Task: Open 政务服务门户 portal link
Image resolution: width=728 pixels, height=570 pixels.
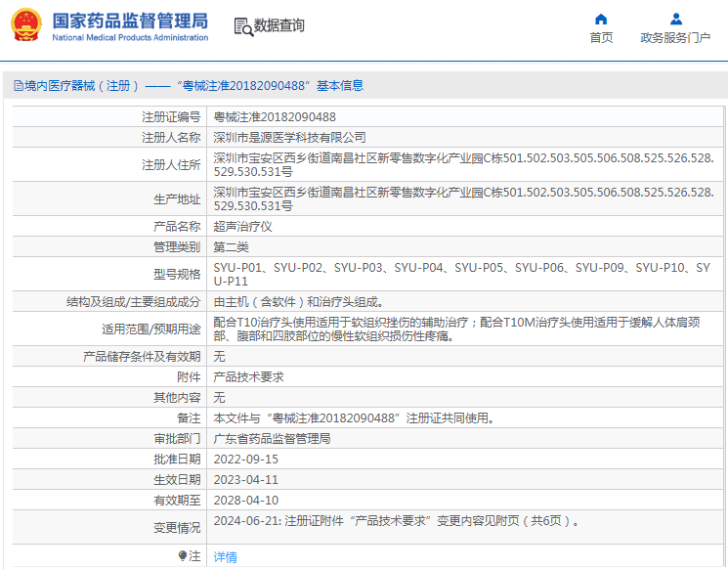Action: (x=675, y=38)
